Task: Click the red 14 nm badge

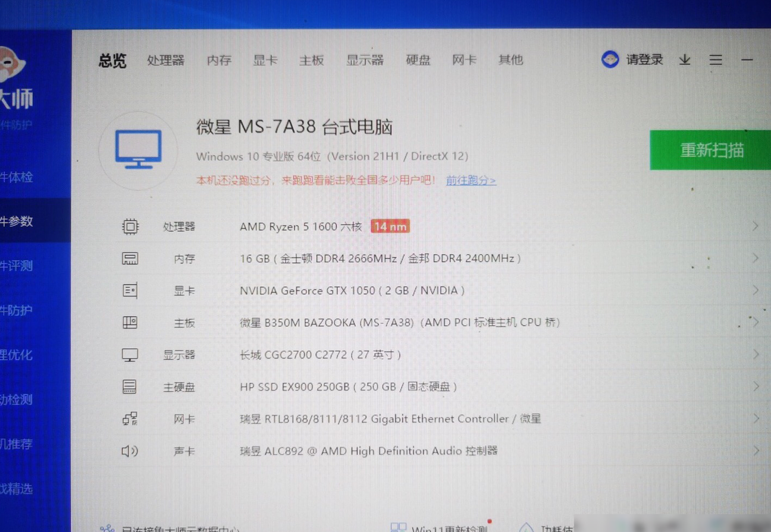Action: point(390,226)
